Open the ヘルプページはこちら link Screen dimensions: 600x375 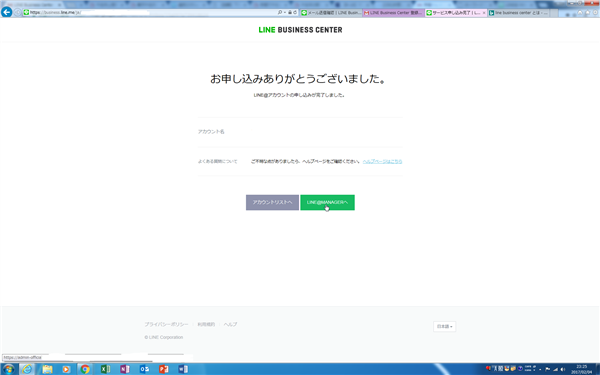tap(382, 161)
